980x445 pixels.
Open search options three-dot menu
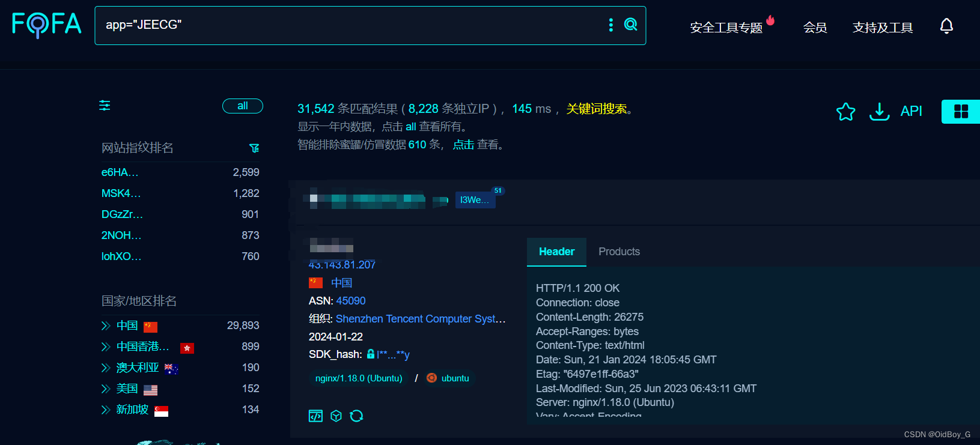click(x=611, y=25)
